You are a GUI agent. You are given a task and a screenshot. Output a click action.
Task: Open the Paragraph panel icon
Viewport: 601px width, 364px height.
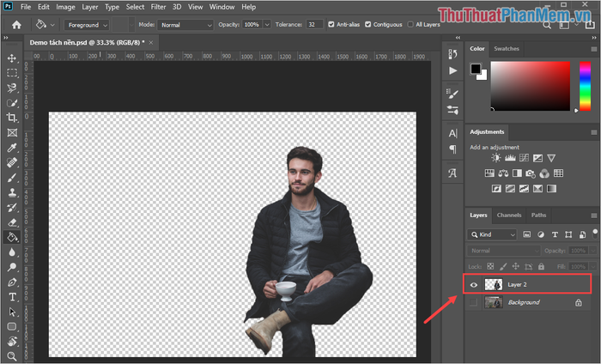tap(452, 149)
